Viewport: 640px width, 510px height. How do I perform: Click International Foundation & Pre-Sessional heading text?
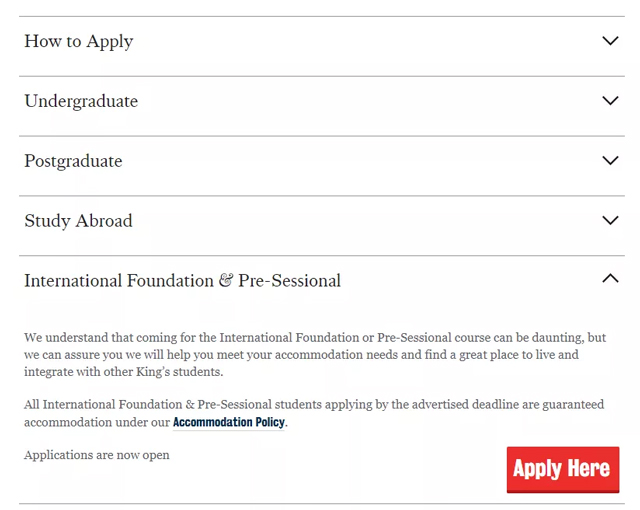click(182, 281)
